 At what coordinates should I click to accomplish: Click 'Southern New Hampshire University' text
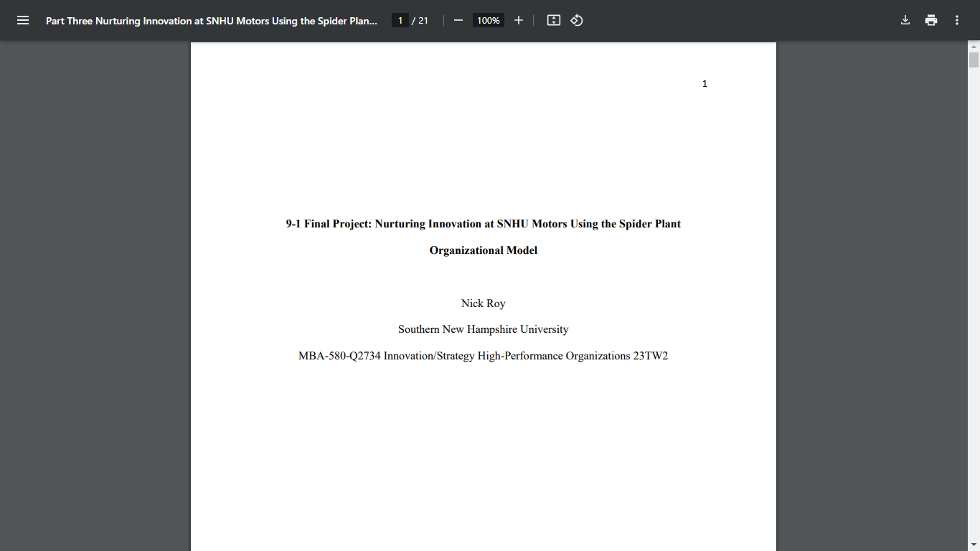[484, 329]
